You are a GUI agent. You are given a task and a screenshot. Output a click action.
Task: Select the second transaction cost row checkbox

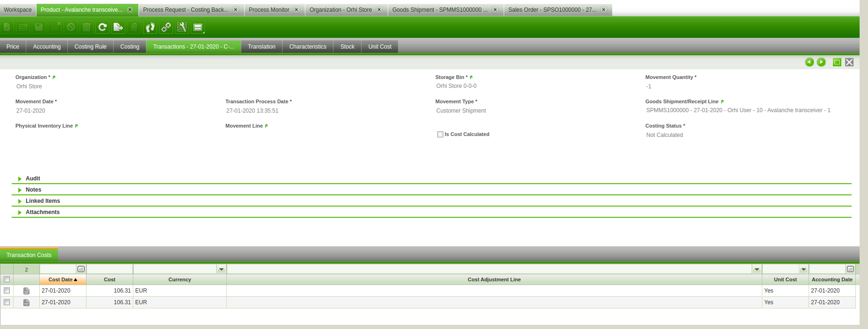7,302
